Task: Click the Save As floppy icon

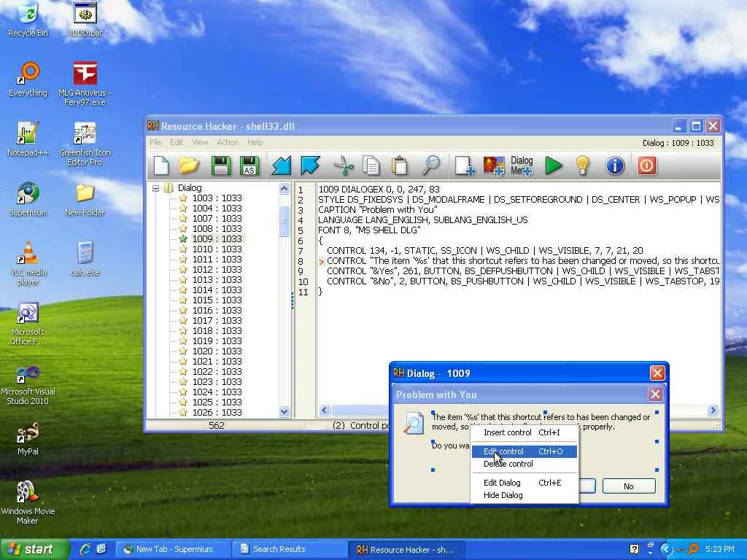Action: [x=249, y=166]
